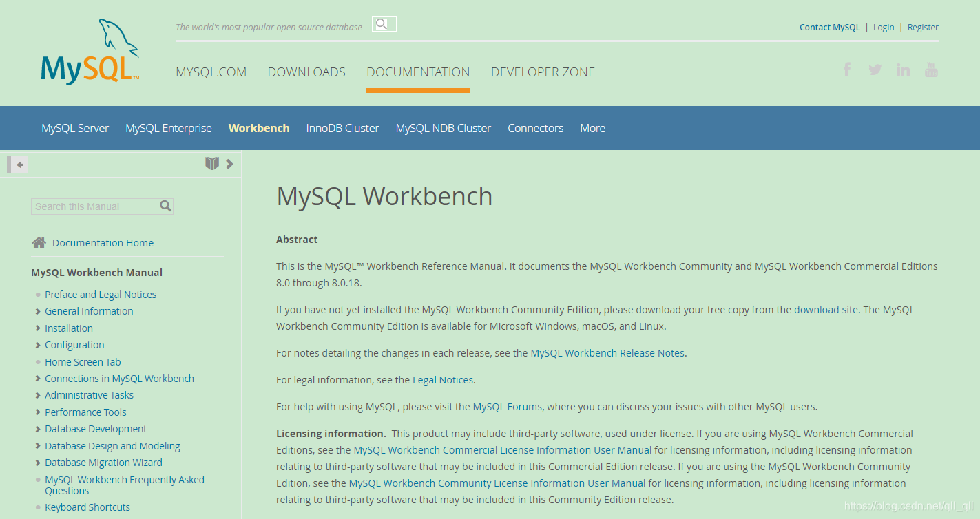Switch to MySQL Server section

click(75, 128)
